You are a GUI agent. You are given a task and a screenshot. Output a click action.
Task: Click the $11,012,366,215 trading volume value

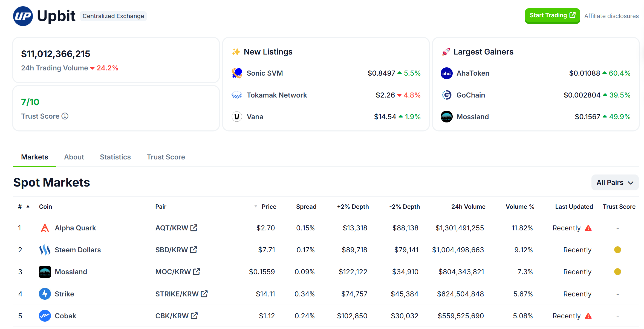click(56, 54)
